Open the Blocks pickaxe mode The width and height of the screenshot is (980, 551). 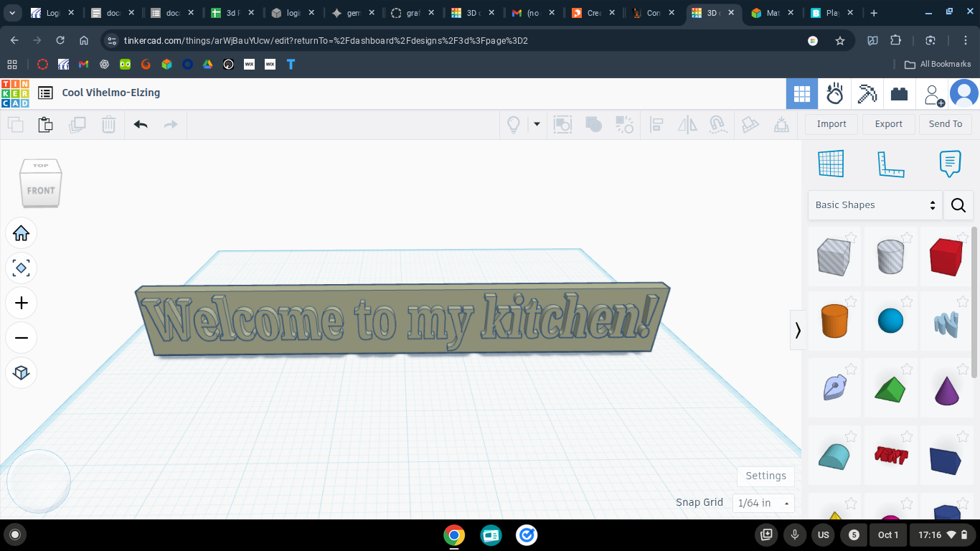click(867, 93)
